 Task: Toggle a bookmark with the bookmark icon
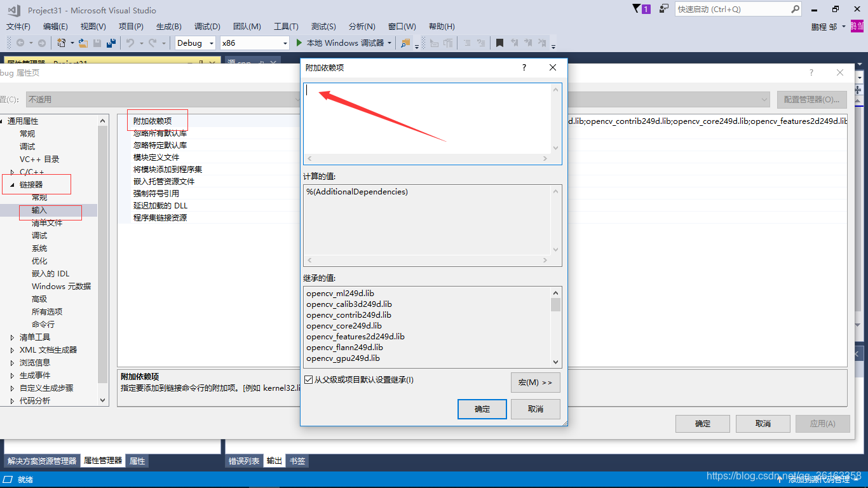click(x=500, y=43)
